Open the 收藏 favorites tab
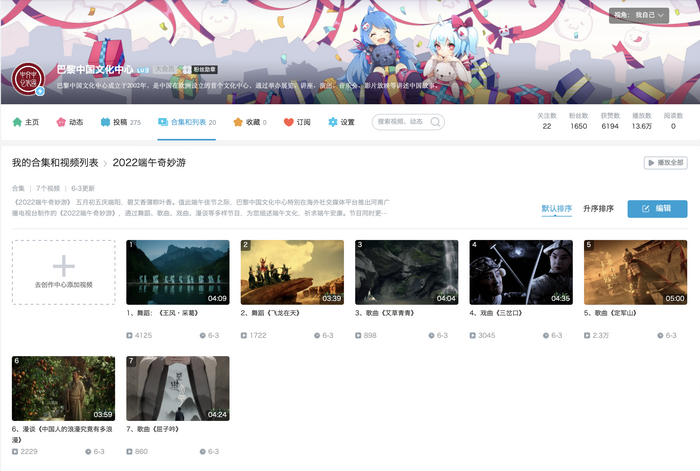 (x=250, y=122)
